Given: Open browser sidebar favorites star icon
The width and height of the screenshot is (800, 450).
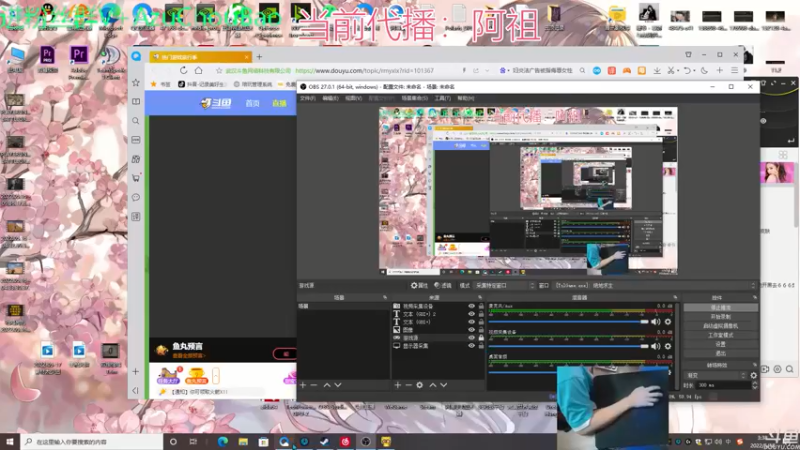Looking at the screenshot, I should tap(136, 83).
